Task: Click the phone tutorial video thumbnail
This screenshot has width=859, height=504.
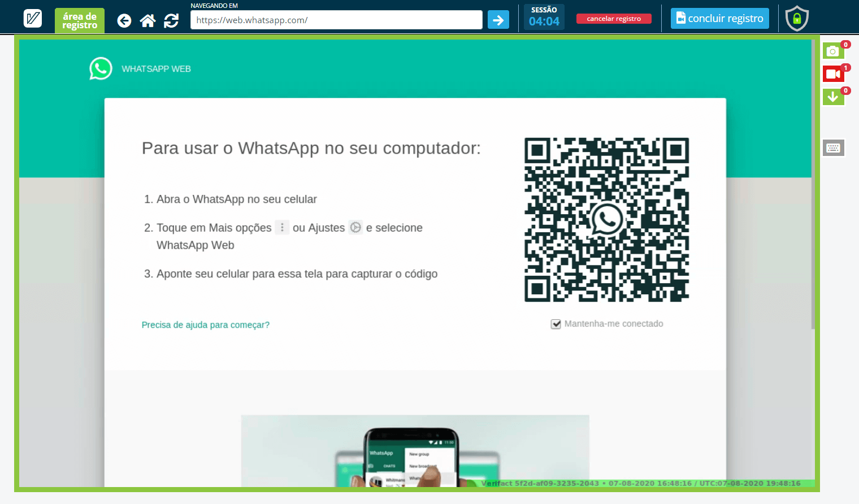Action: 415,451
